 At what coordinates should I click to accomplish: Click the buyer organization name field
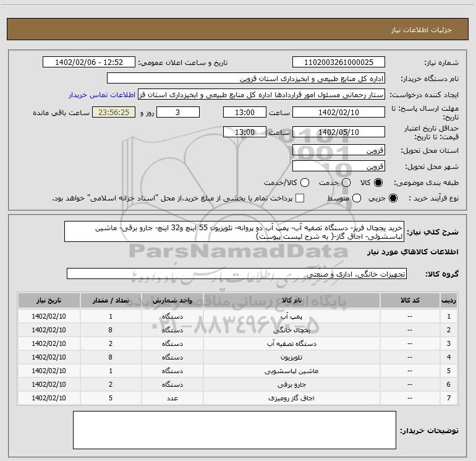[x=246, y=79]
